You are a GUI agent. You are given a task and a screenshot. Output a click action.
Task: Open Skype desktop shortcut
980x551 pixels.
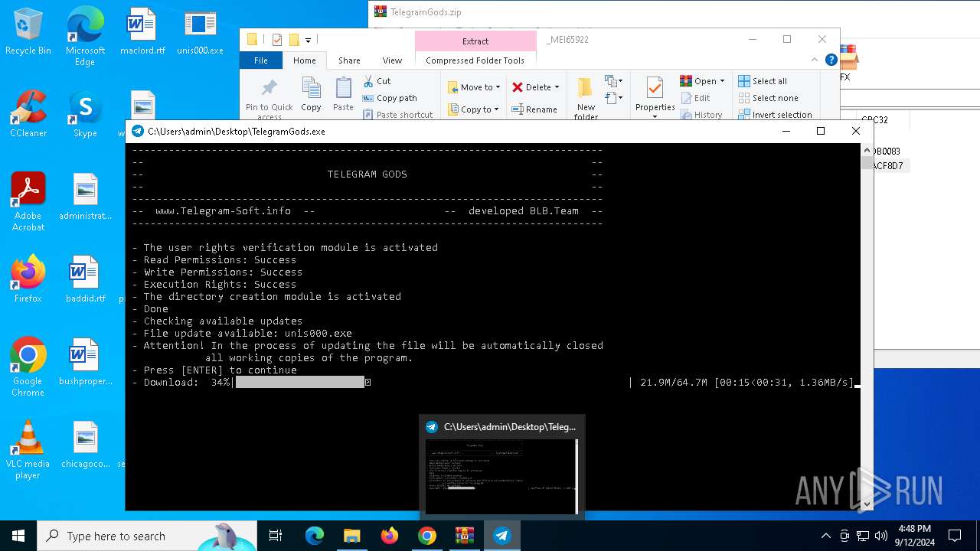pyautogui.click(x=85, y=114)
